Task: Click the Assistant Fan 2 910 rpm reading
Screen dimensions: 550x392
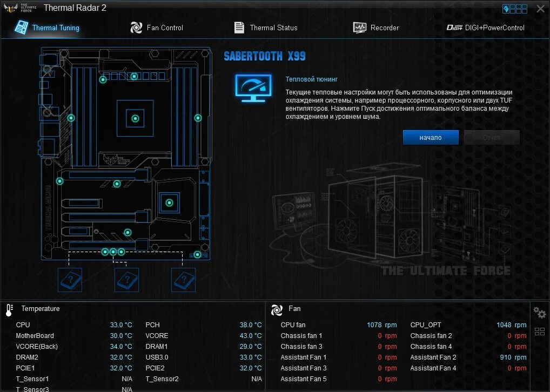Action: [x=513, y=357]
